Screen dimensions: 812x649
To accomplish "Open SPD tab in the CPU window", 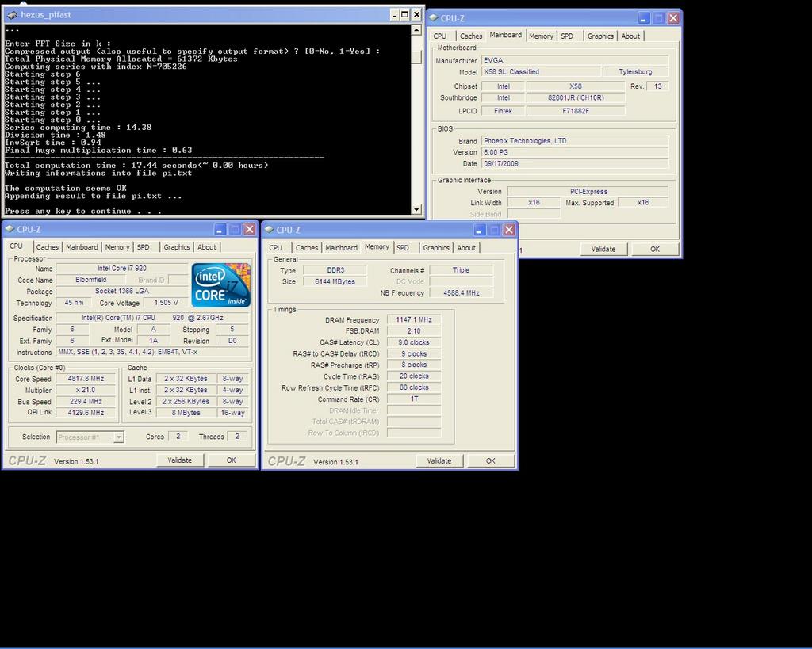I will [x=144, y=247].
